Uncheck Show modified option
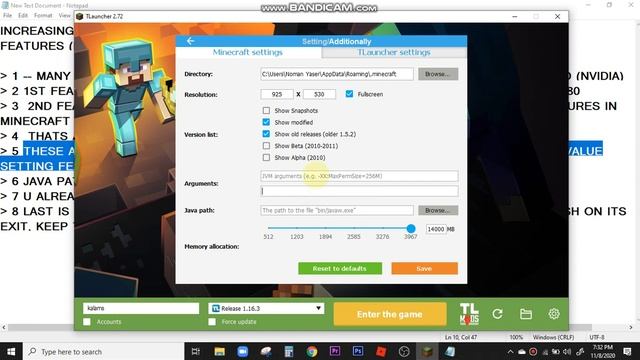 [266, 122]
